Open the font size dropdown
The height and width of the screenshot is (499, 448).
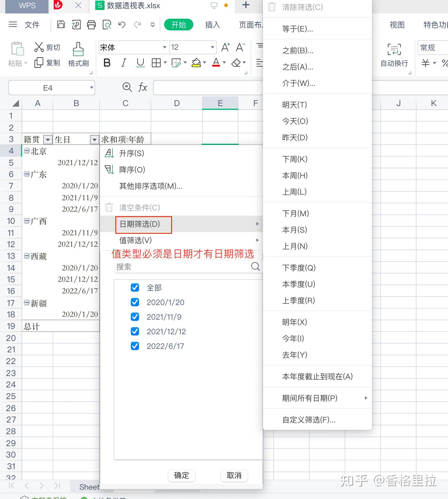[212, 47]
